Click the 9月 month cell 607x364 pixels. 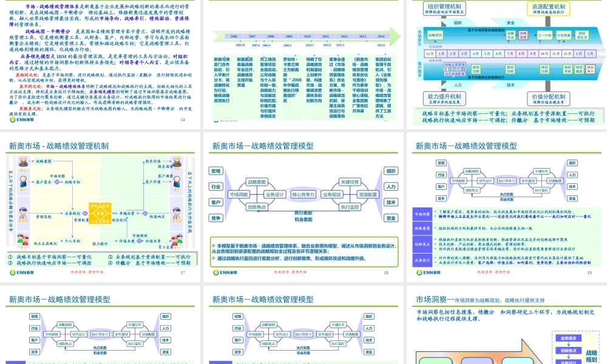533,54
